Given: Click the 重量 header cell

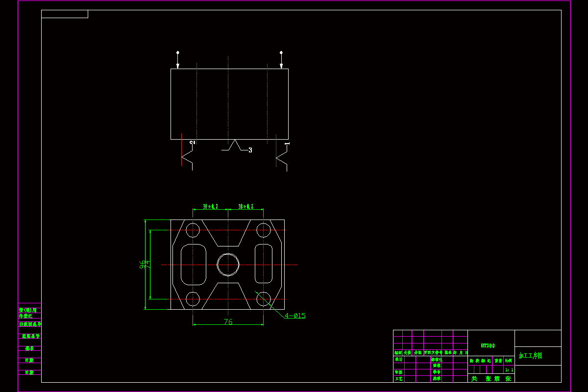Looking at the screenshot, I should pos(498,361).
